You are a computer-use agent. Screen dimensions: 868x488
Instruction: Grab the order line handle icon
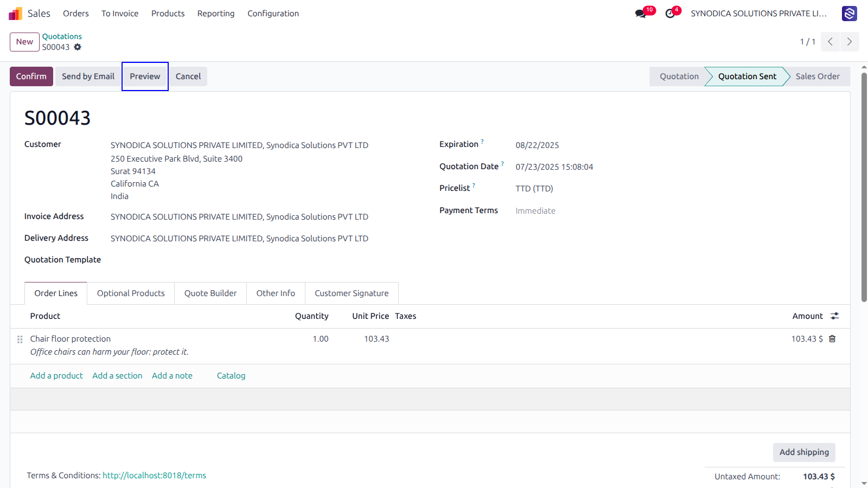coord(20,339)
